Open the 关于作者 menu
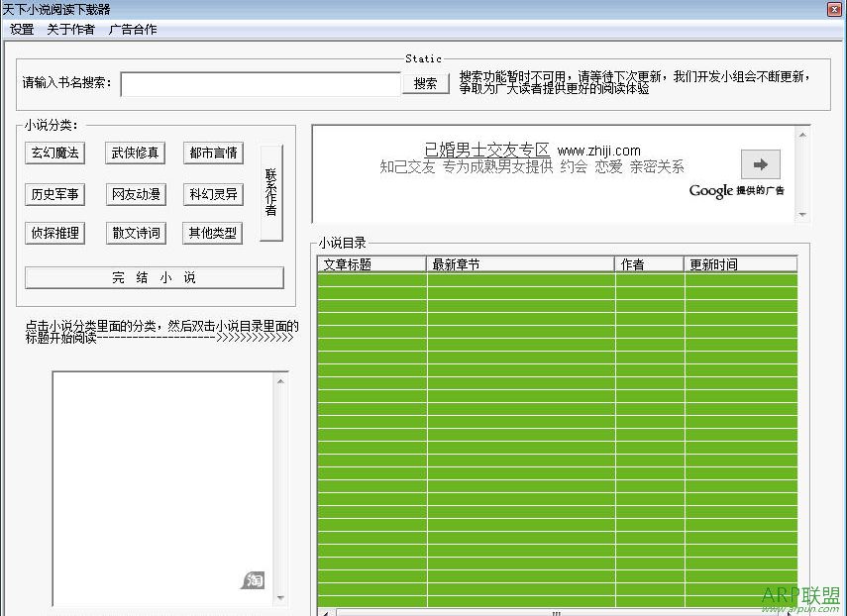847x616 pixels. pyautogui.click(x=70, y=30)
